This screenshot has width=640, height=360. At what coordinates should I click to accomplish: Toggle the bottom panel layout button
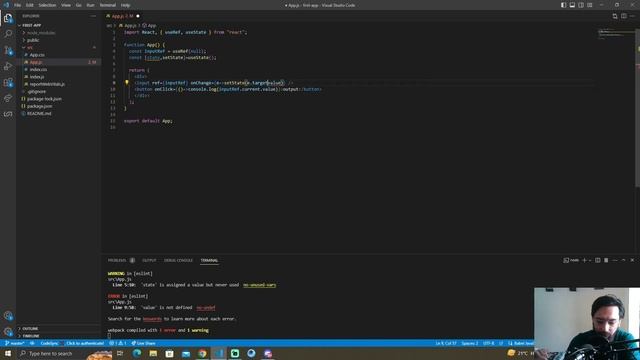[572, 5]
